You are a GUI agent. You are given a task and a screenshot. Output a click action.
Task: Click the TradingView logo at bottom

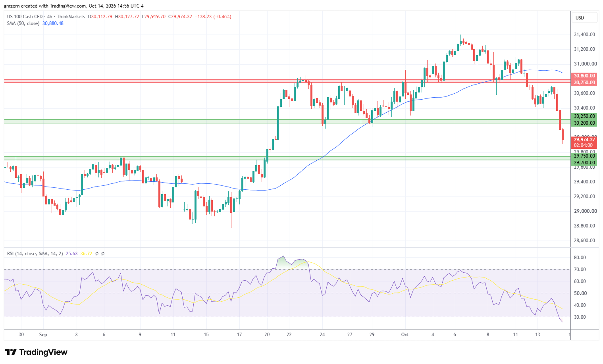click(x=36, y=352)
